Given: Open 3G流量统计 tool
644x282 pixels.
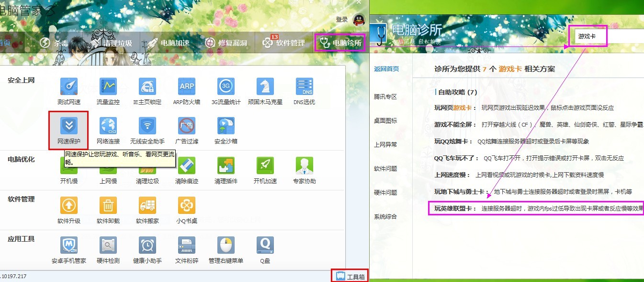Looking at the screenshot, I should [x=226, y=91].
